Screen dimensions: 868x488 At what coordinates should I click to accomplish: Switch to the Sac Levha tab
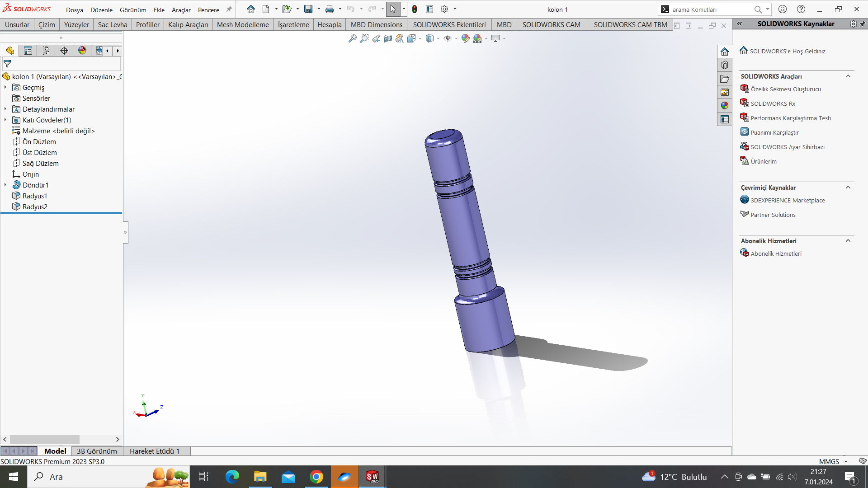pos(113,24)
